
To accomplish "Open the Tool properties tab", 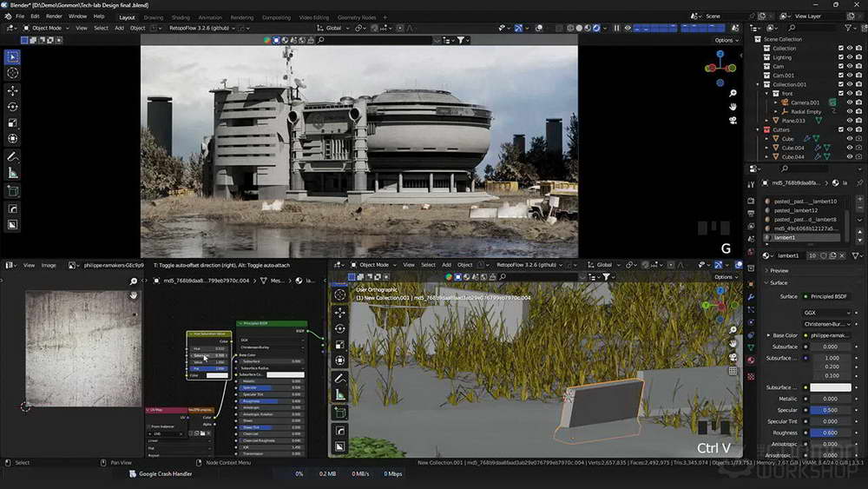I will pyautogui.click(x=751, y=184).
